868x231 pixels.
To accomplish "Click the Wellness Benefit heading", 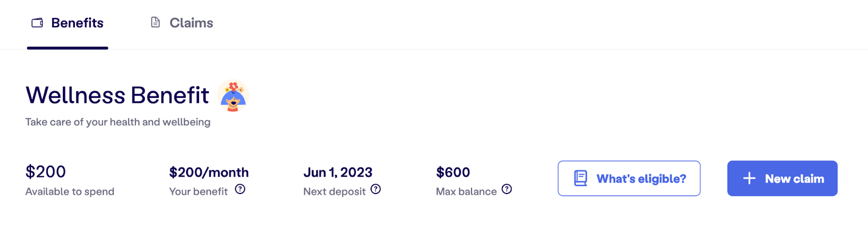I will 117,95.
